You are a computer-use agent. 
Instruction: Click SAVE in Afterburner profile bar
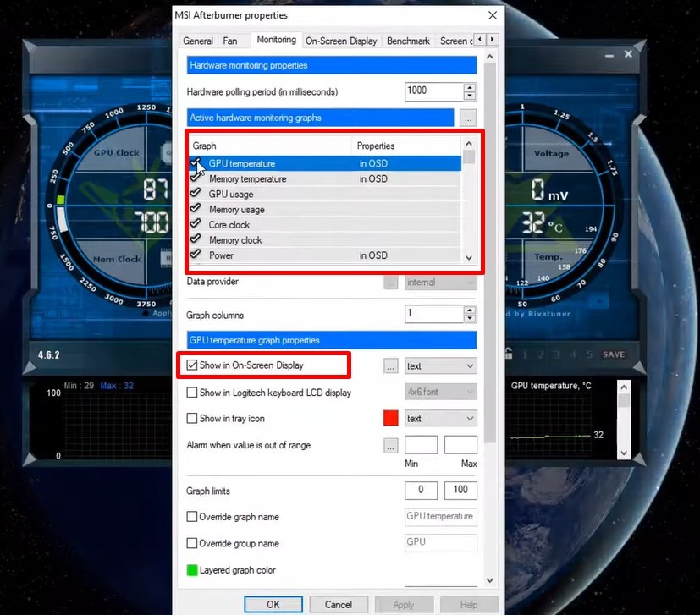point(614,354)
